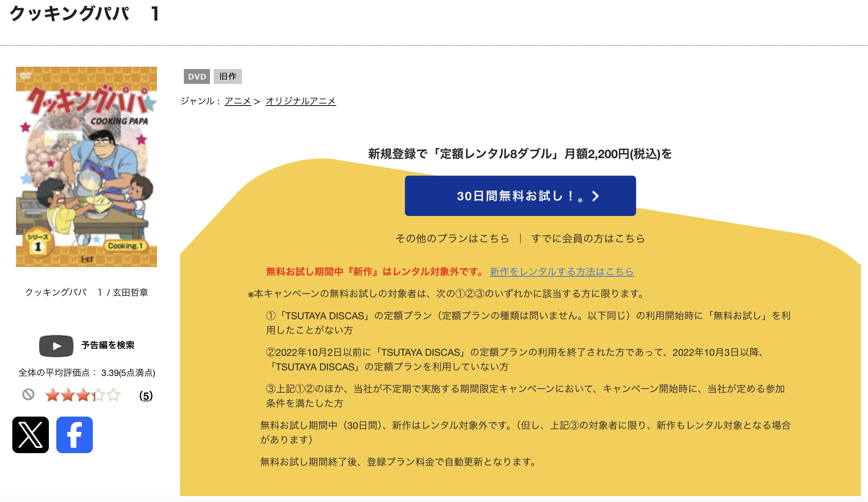Click the DVD tag label
Screen dimensions: 868x502
click(197, 76)
